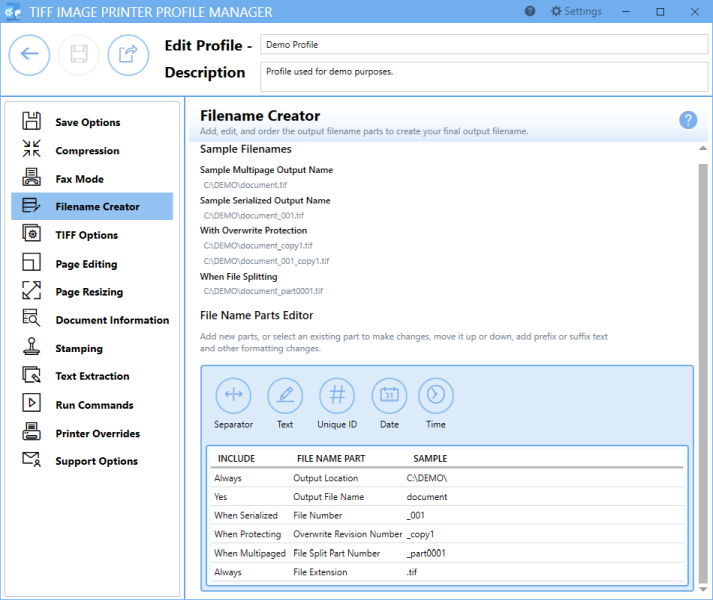Select the File Number row

(447, 515)
